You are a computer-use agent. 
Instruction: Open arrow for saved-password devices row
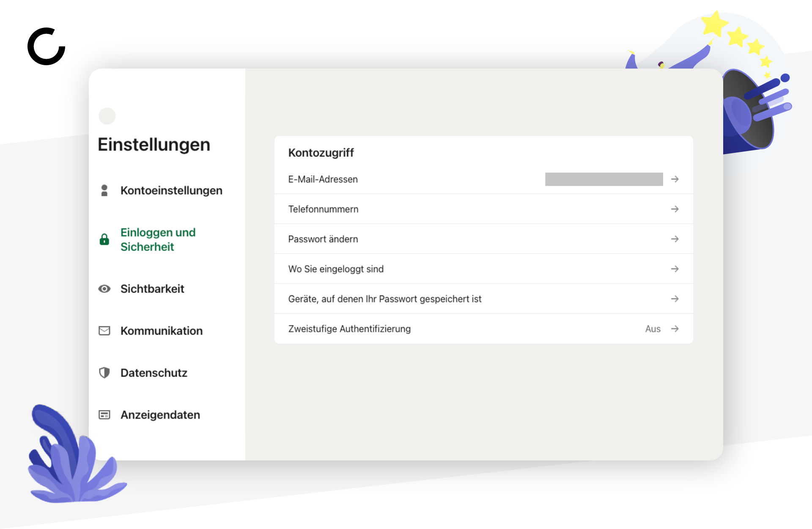click(x=675, y=299)
